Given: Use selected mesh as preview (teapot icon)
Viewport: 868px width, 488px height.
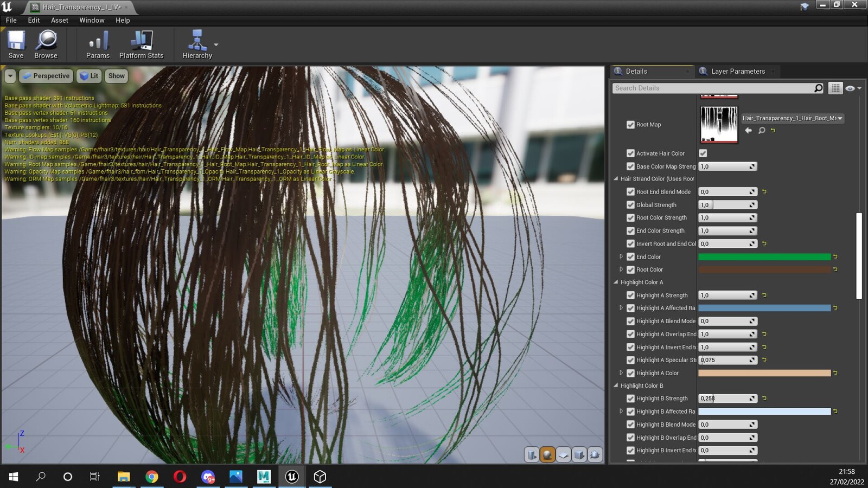Looking at the screenshot, I should tap(595, 455).
